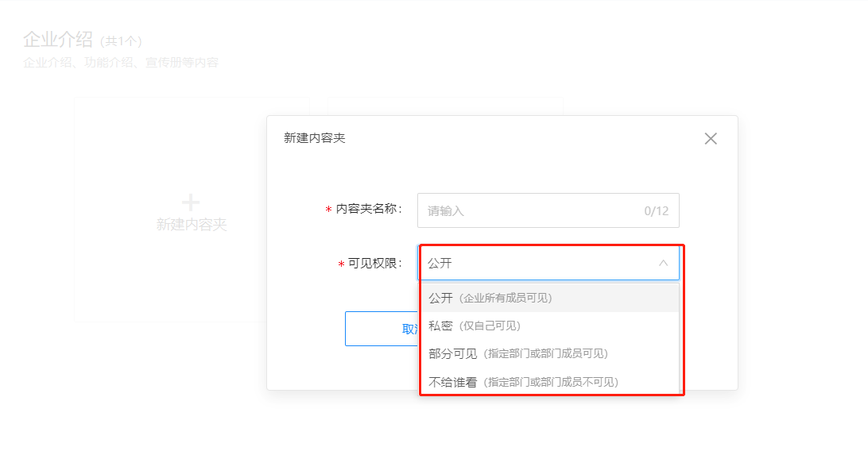Viewport: 868px width, 451px height.
Task: Pick the 部分可见 visibility option
Action: (548, 353)
